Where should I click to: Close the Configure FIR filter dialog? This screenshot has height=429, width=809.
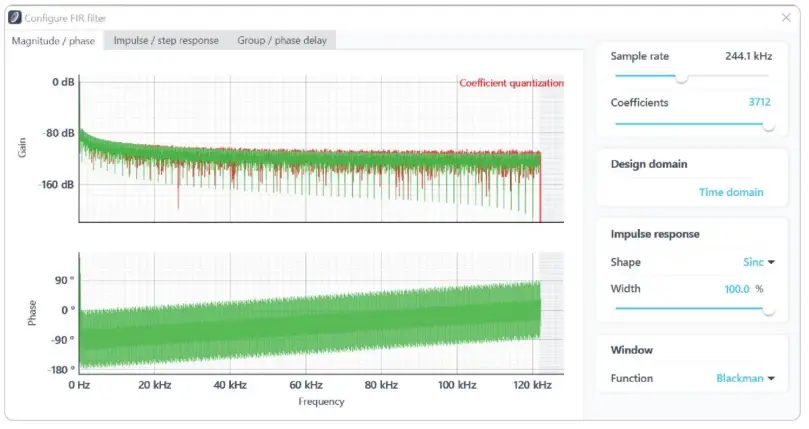point(786,18)
